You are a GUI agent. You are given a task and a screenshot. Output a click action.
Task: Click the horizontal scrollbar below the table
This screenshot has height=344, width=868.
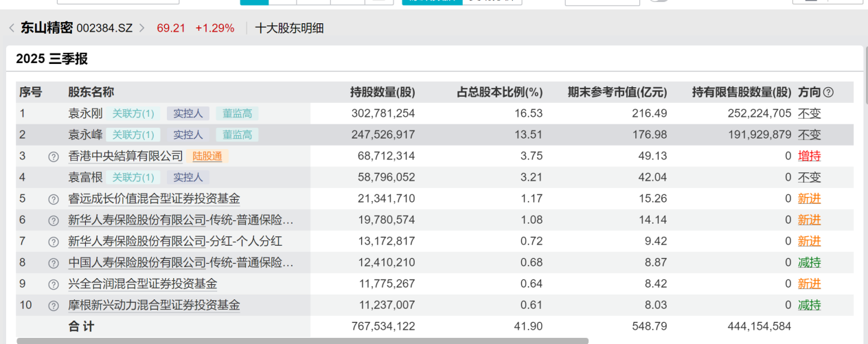click(x=302, y=341)
